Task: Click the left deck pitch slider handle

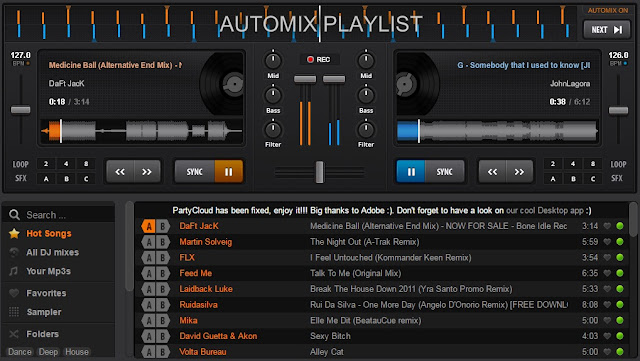Action: pyautogui.click(x=20, y=110)
